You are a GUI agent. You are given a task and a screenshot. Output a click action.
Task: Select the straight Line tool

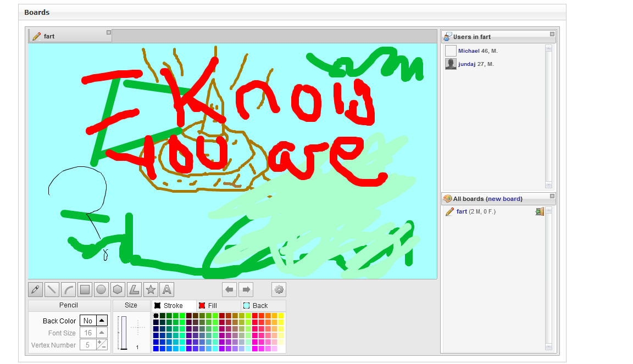pyautogui.click(x=52, y=289)
